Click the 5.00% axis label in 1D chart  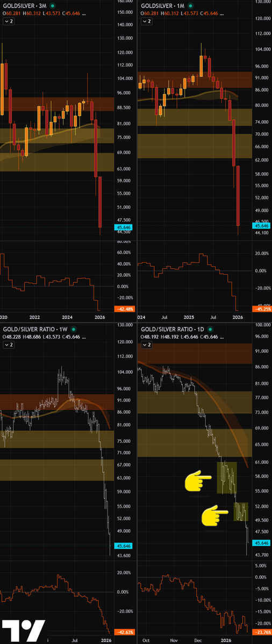click(261, 566)
